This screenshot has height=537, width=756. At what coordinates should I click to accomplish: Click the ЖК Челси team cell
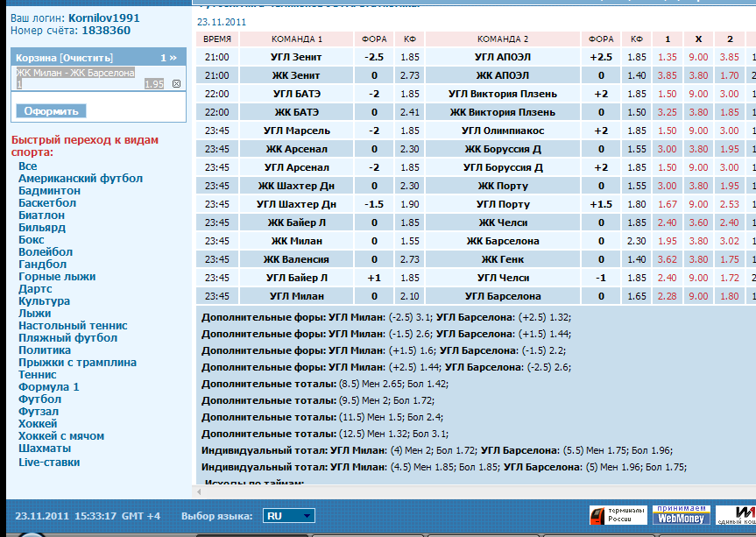502,223
